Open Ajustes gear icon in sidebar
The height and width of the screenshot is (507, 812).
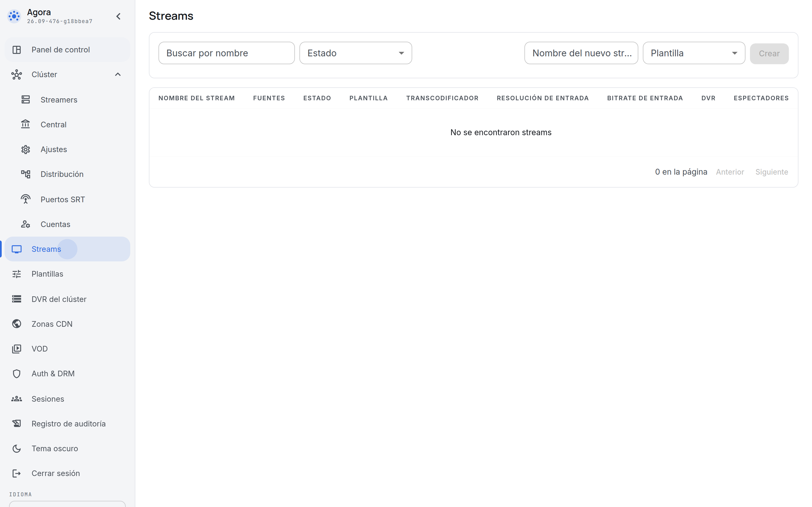(x=25, y=149)
